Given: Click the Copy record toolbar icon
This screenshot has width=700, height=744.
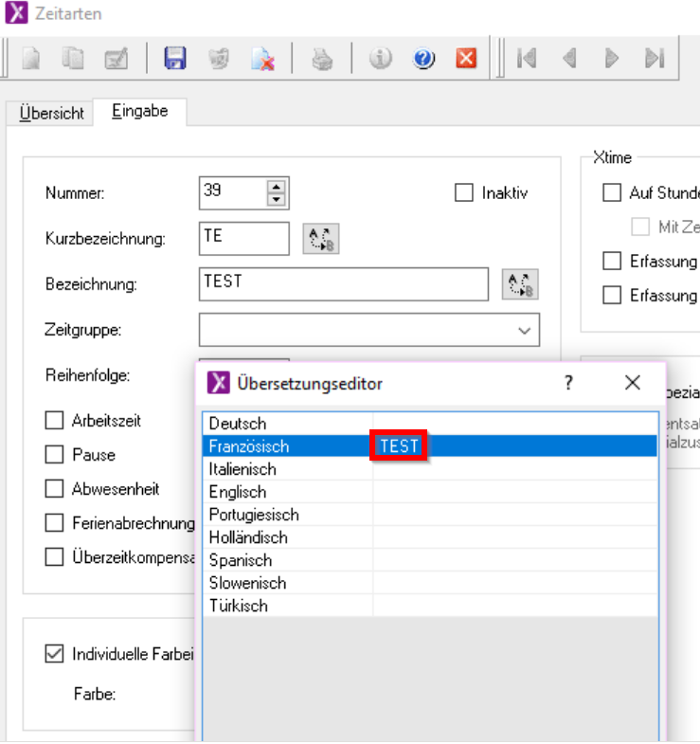Looking at the screenshot, I should pos(74,59).
